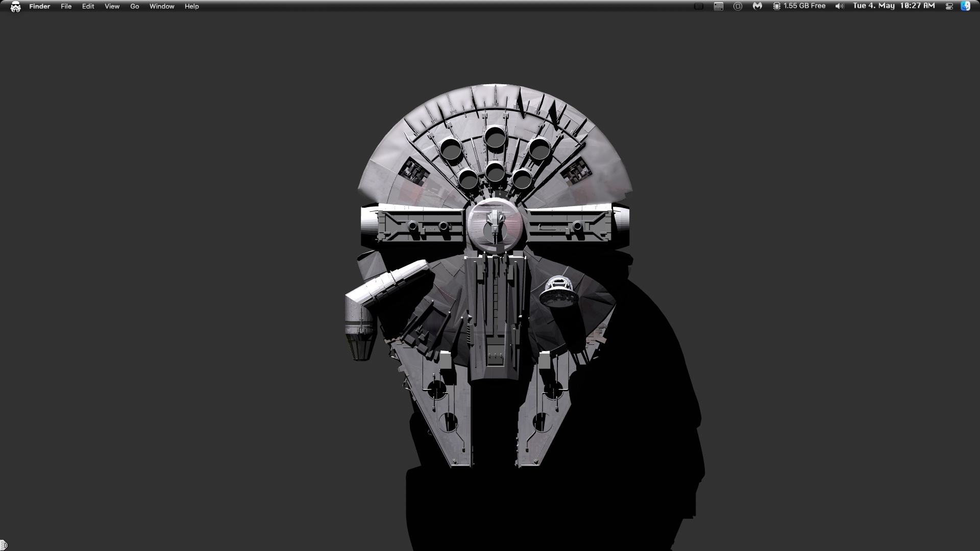Screen dimensions: 980x551
Task: Click the memory chip status icon
Action: tap(776, 6)
